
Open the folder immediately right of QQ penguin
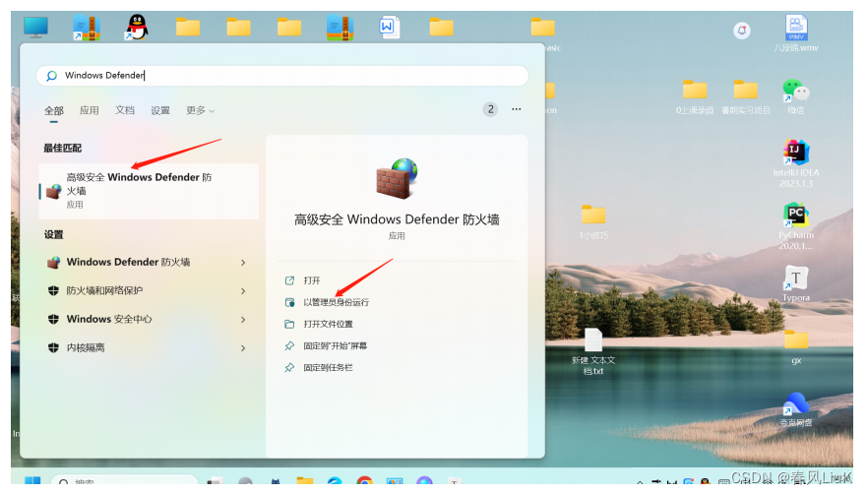188,27
